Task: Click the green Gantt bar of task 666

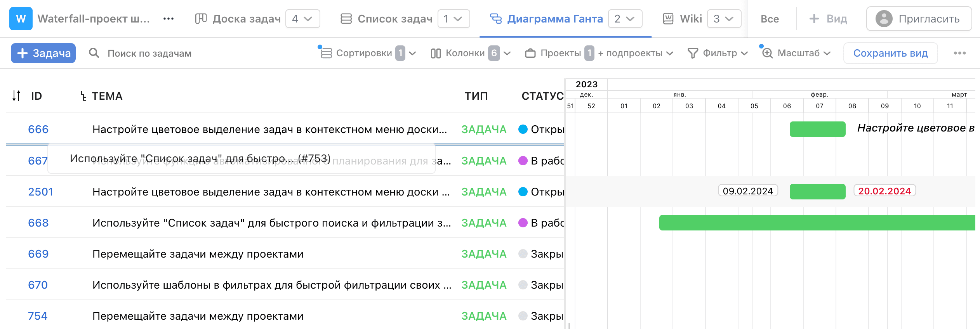Action: pyautogui.click(x=817, y=129)
